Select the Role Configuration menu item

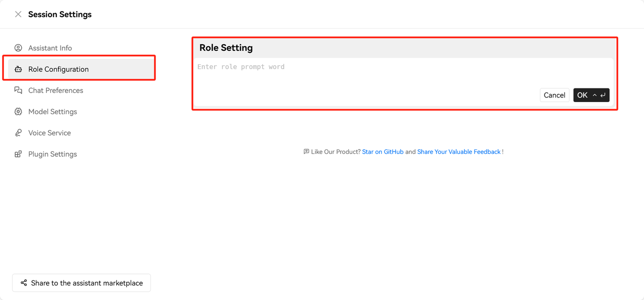point(58,69)
